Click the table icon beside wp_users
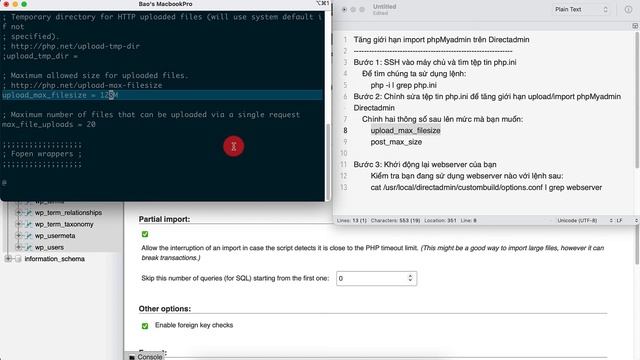 coord(28,247)
